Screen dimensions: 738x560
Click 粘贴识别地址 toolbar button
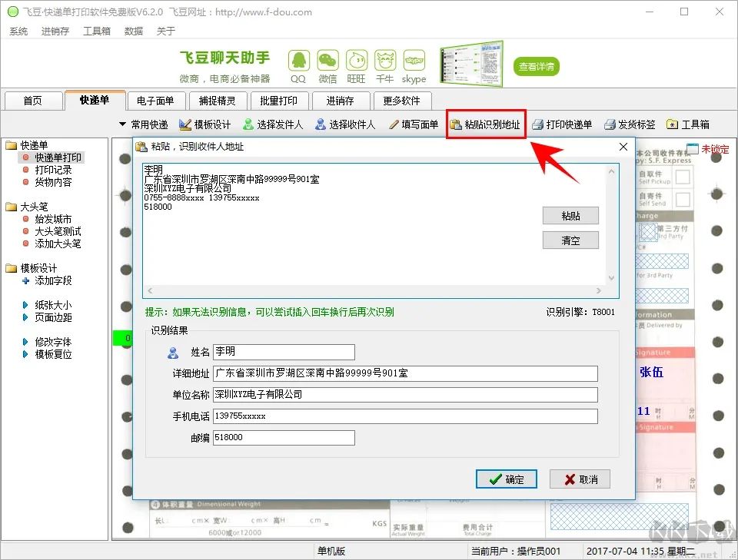486,124
